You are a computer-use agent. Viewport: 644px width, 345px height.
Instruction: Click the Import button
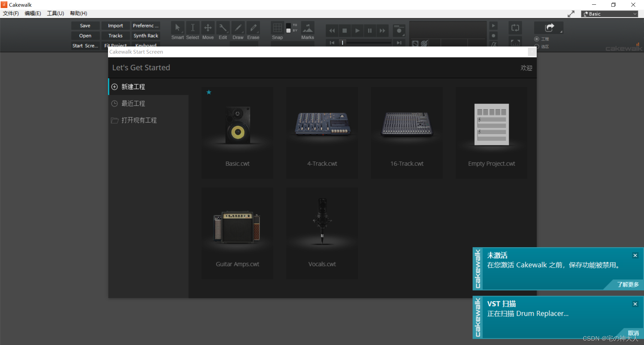[x=115, y=26]
